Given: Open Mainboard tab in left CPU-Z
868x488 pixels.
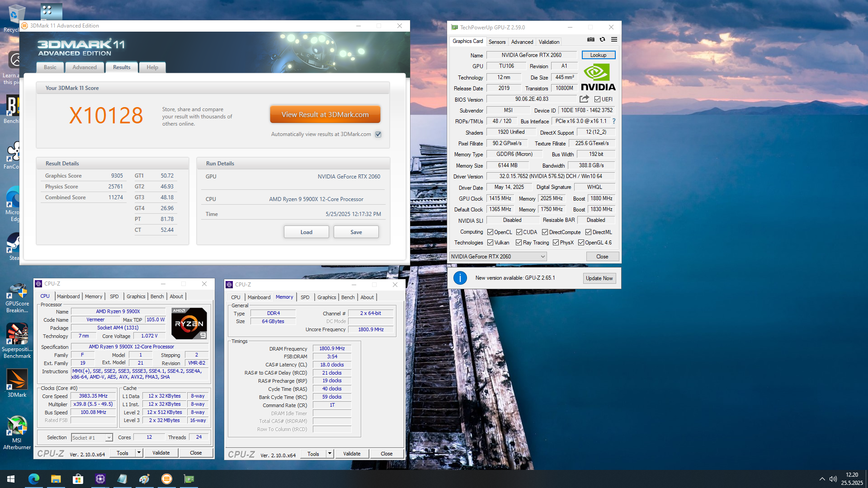Looking at the screenshot, I should (x=68, y=296).
